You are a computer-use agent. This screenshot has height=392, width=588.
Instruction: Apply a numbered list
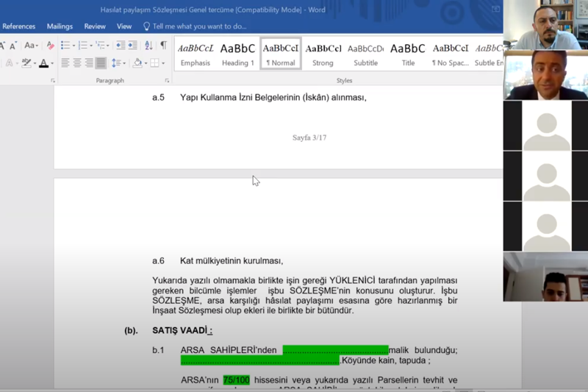point(83,46)
